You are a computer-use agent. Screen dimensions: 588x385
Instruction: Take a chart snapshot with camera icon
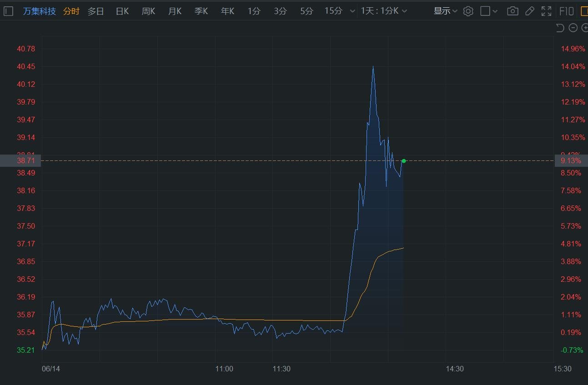point(513,11)
